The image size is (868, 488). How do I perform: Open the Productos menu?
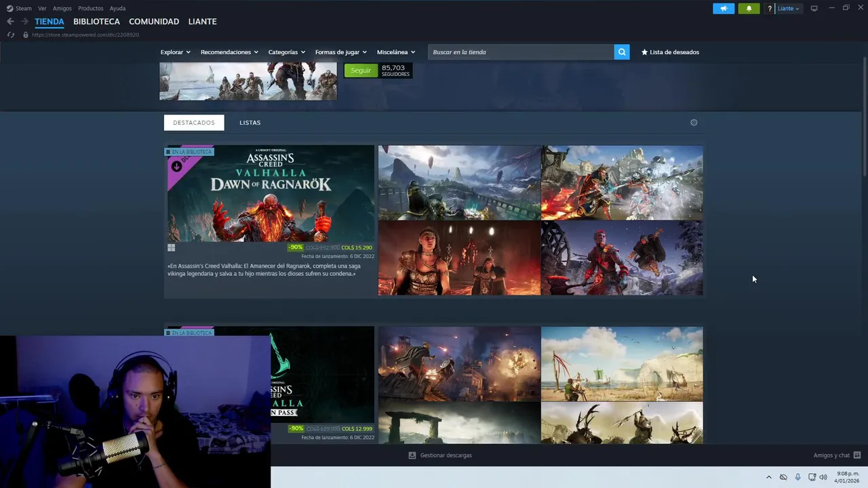click(x=90, y=8)
